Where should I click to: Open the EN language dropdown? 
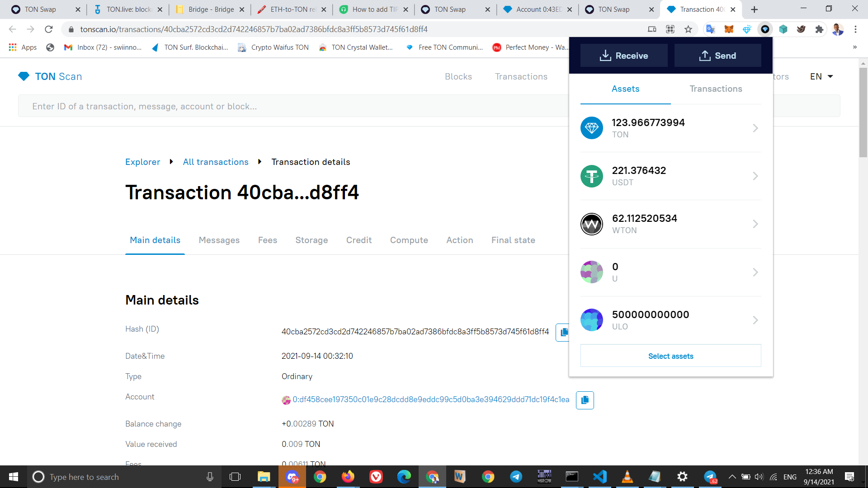coord(821,76)
